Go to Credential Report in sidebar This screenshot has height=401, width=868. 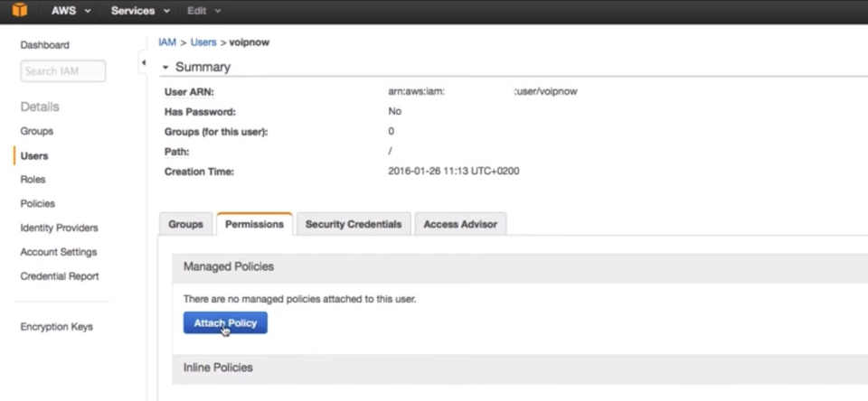[60, 276]
